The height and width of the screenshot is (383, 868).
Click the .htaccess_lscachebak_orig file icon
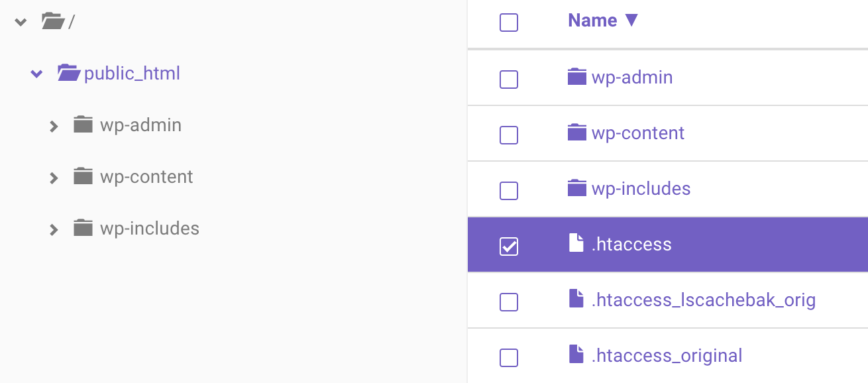(577, 300)
